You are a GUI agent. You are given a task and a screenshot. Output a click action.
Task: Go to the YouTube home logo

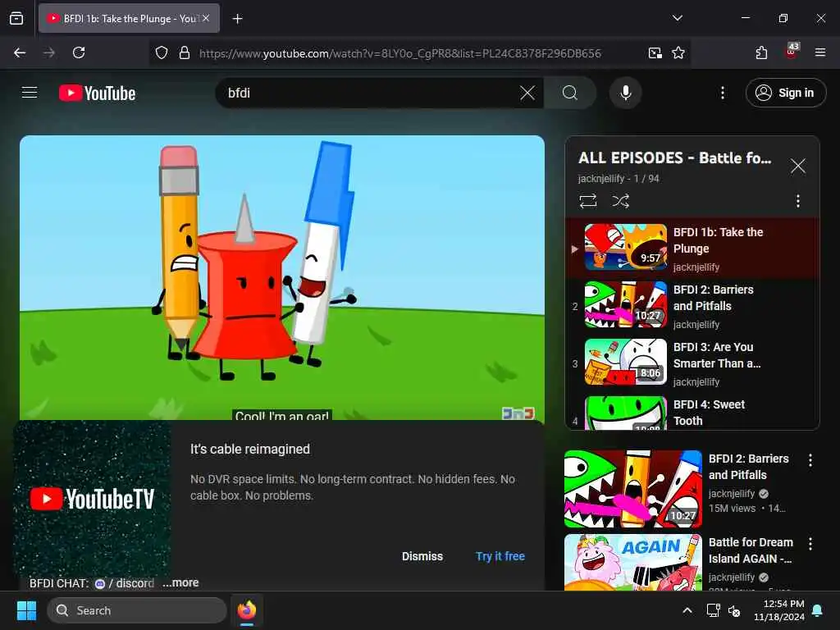pyautogui.click(x=97, y=94)
